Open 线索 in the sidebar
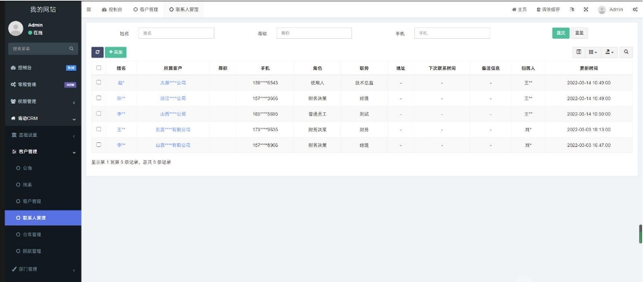This screenshot has height=282, width=644. pyautogui.click(x=43, y=185)
